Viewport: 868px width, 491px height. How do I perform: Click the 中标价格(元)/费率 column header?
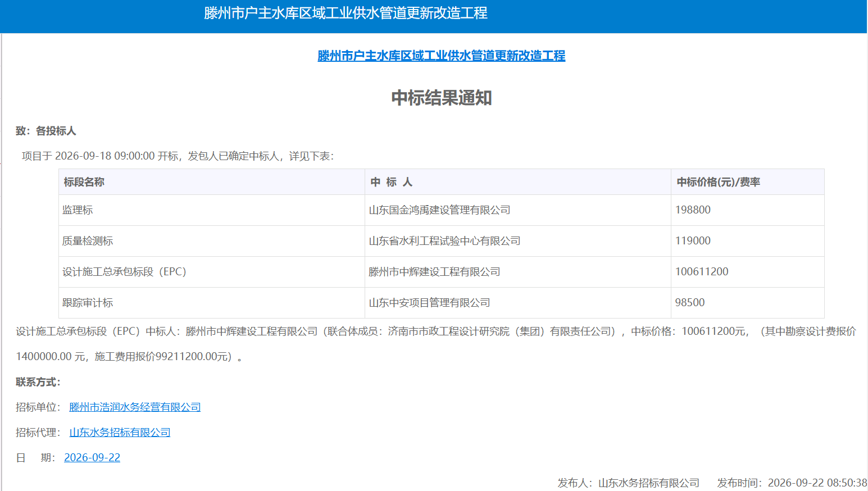coord(748,182)
